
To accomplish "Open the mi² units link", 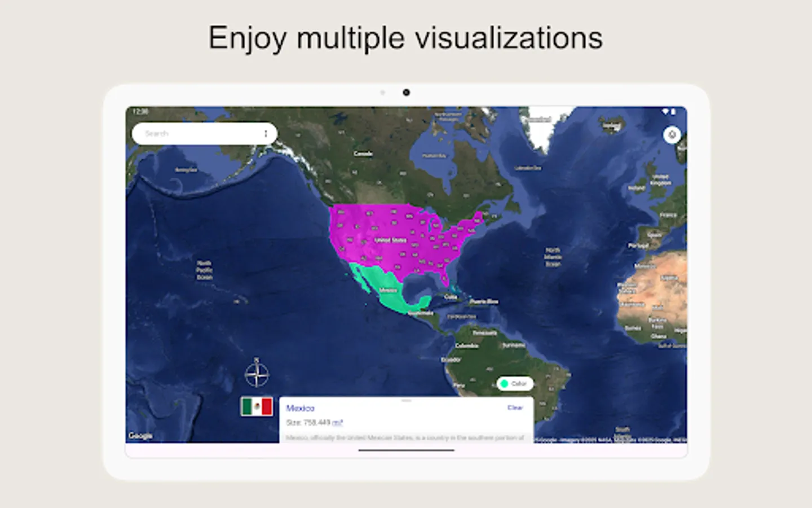I will [336, 422].
